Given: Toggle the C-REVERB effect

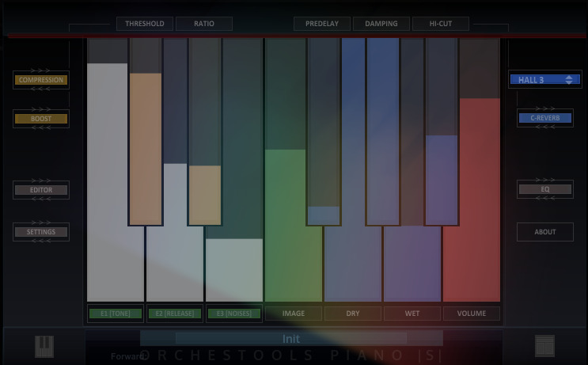Looking at the screenshot, I should coord(545,118).
